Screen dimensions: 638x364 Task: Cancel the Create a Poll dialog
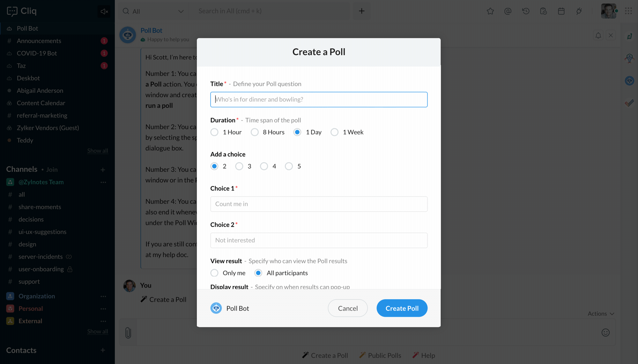tap(348, 308)
